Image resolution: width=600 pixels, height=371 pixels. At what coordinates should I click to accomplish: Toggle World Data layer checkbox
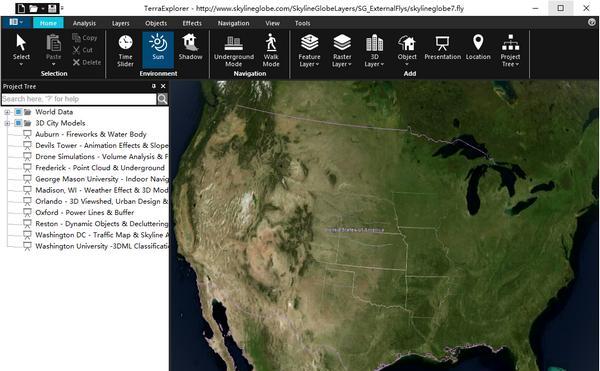[x=18, y=112]
